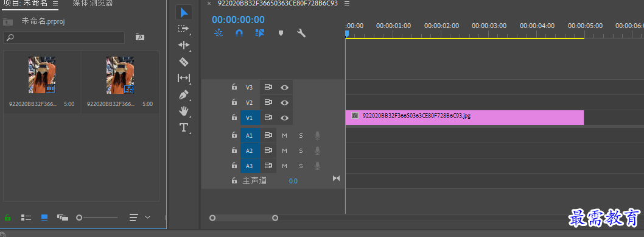
Task: Toggle sync lock on A3
Action: (268, 166)
